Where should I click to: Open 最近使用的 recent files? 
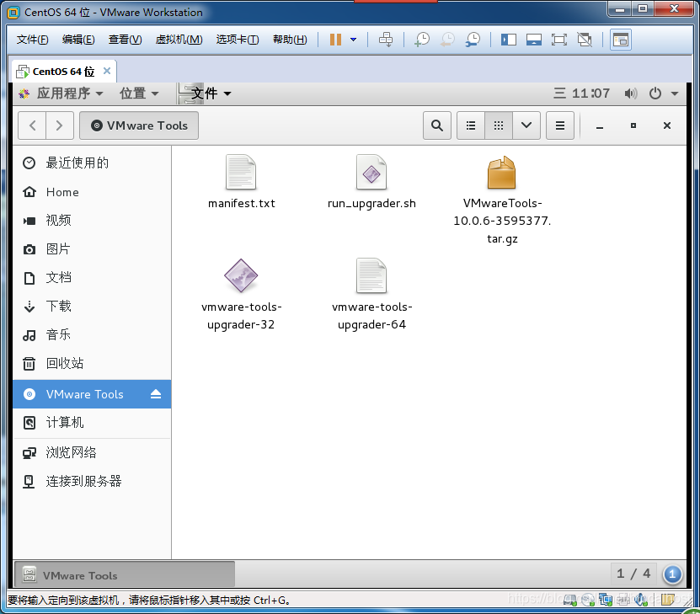(x=92, y=163)
